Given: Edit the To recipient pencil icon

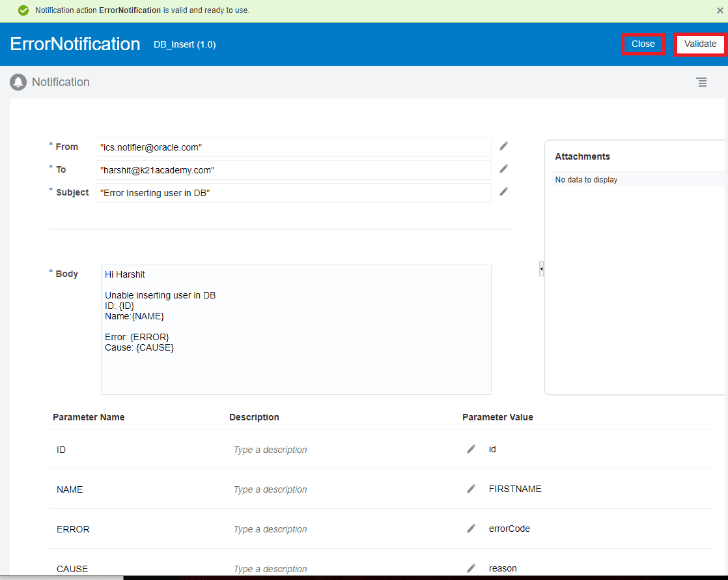Looking at the screenshot, I should (x=503, y=169).
